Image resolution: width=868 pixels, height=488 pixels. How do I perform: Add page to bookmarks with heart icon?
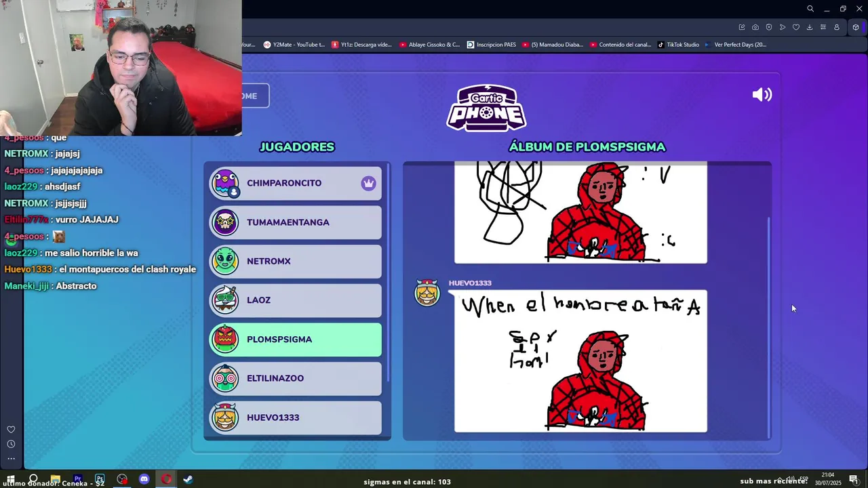796,27
